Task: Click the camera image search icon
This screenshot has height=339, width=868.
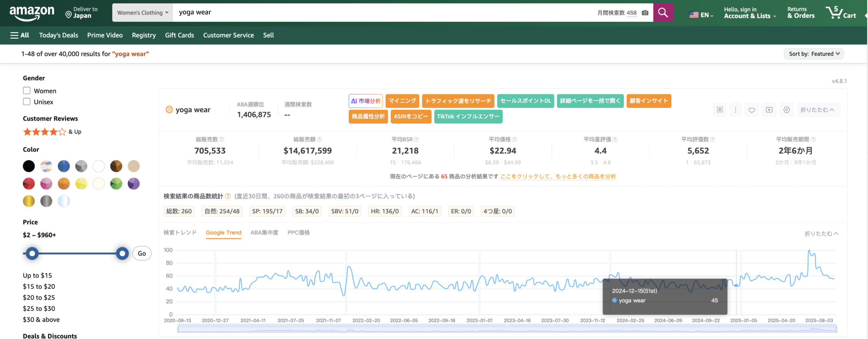Action: click(x=645, y=13)
